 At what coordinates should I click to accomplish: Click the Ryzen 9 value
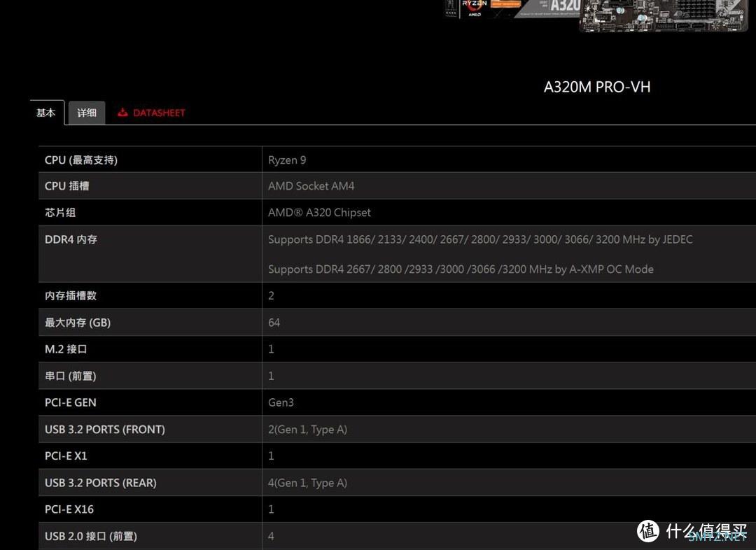[287, 160]
